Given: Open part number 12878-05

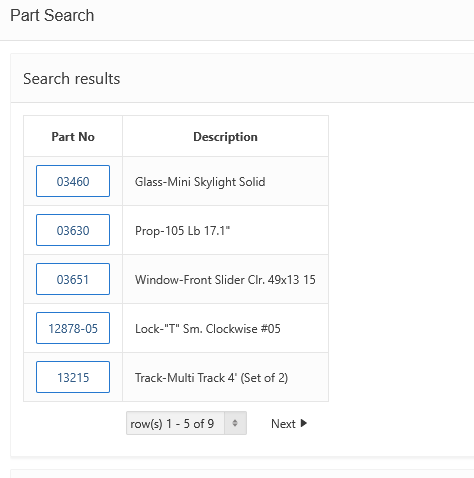Looking at the screenshot, I should click(x=73, y=328).
